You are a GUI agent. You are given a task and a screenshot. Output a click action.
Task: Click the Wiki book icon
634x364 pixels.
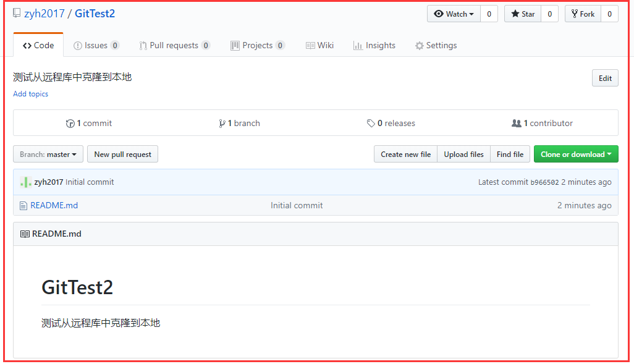[310, 46]
